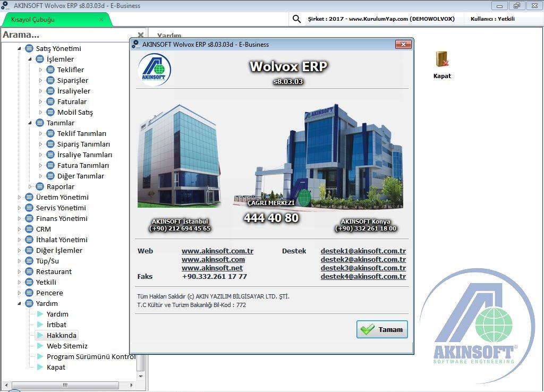
Task: Click the Tüp/Su module icon
Action: point(29,261)
